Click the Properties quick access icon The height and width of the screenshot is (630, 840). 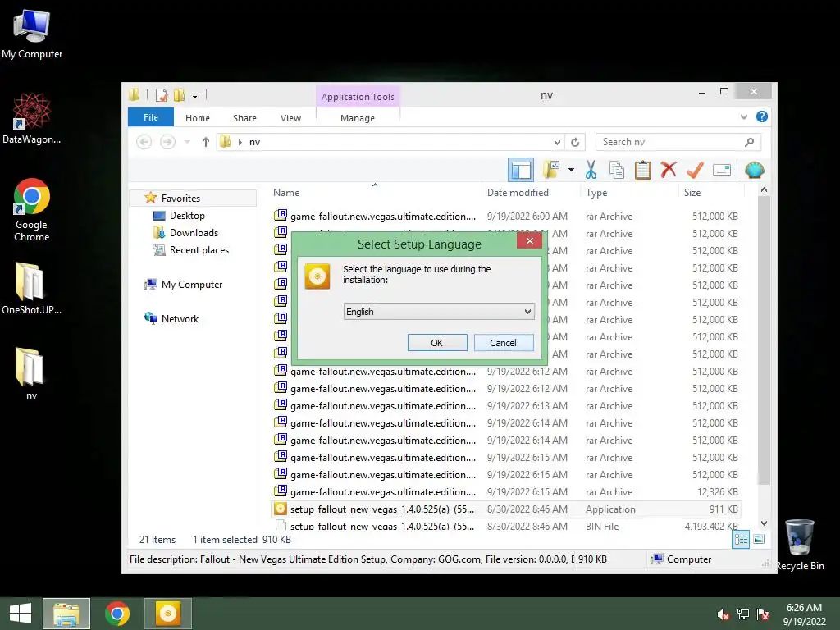click(x=162, y=95)
